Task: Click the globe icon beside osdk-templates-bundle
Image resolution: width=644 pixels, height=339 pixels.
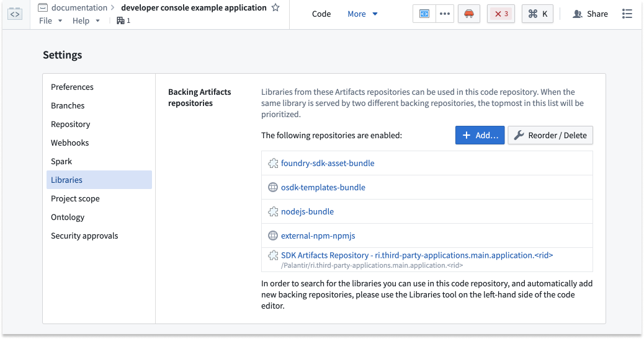Action: click(273, 187)
